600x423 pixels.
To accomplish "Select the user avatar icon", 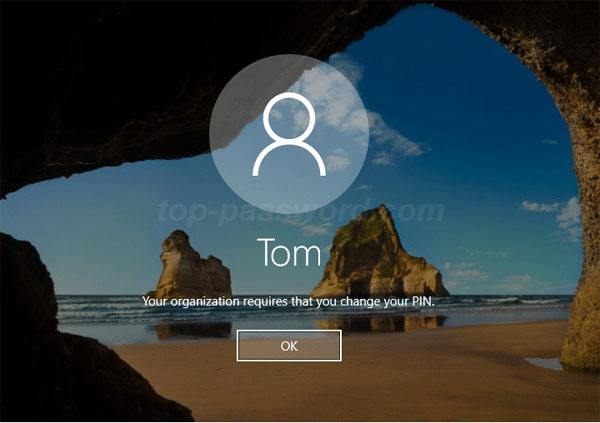I will (x=289, y=134).
